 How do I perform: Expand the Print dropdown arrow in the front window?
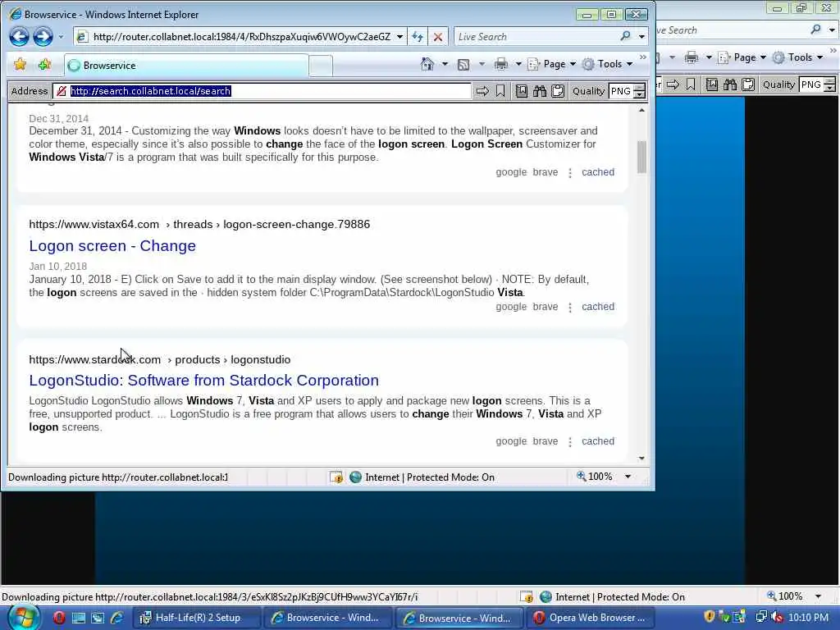(x=518, y=64)
